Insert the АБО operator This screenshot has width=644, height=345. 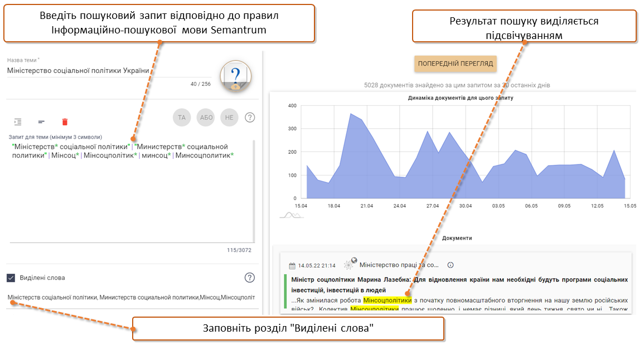tap(206, 118)
